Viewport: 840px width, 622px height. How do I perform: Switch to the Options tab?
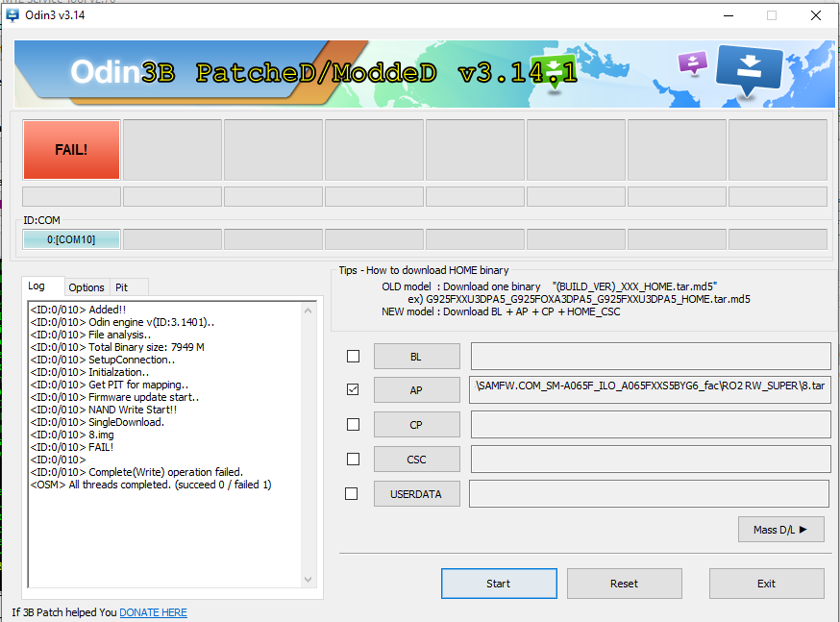click(x=86, y=287)
